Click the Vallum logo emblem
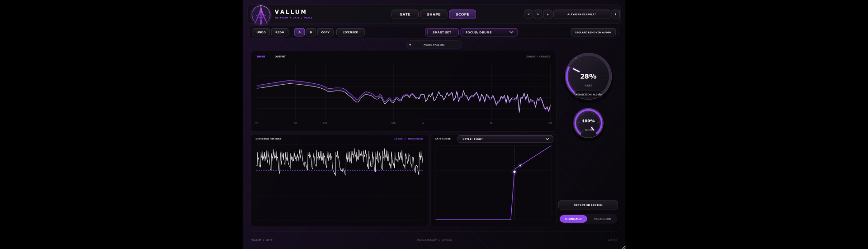Viewport: 868px width, 249px height. 261,15
